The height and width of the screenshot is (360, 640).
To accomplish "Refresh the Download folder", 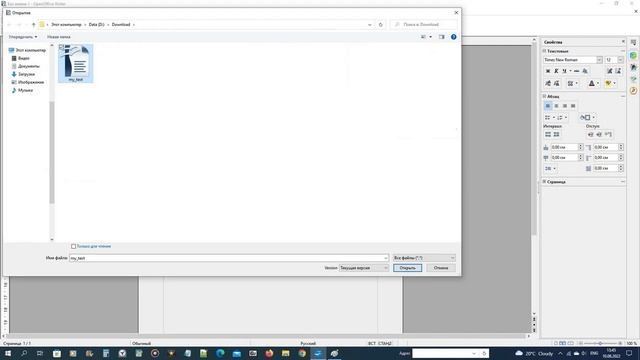I will (380, 24).
